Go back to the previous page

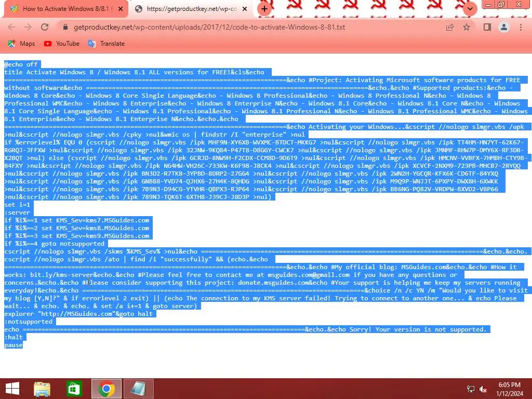(x=11, y=27)
